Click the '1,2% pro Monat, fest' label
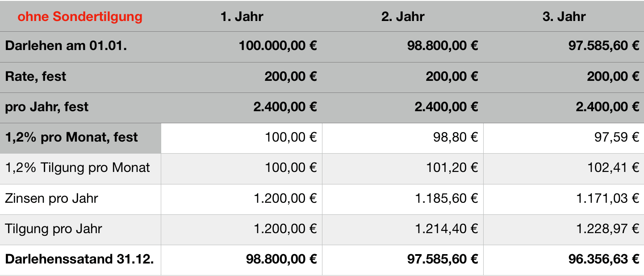 point(71,137)
